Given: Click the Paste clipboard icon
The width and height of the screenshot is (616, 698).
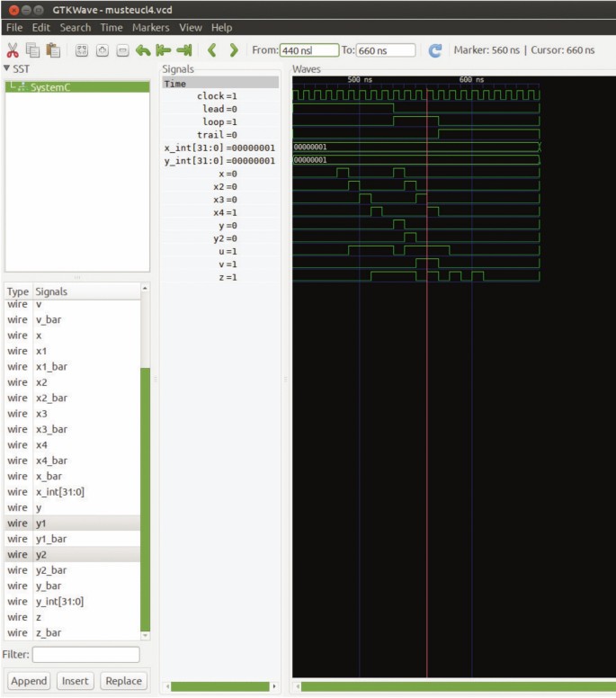Looking at the screenshot, I should pos(53,50).
